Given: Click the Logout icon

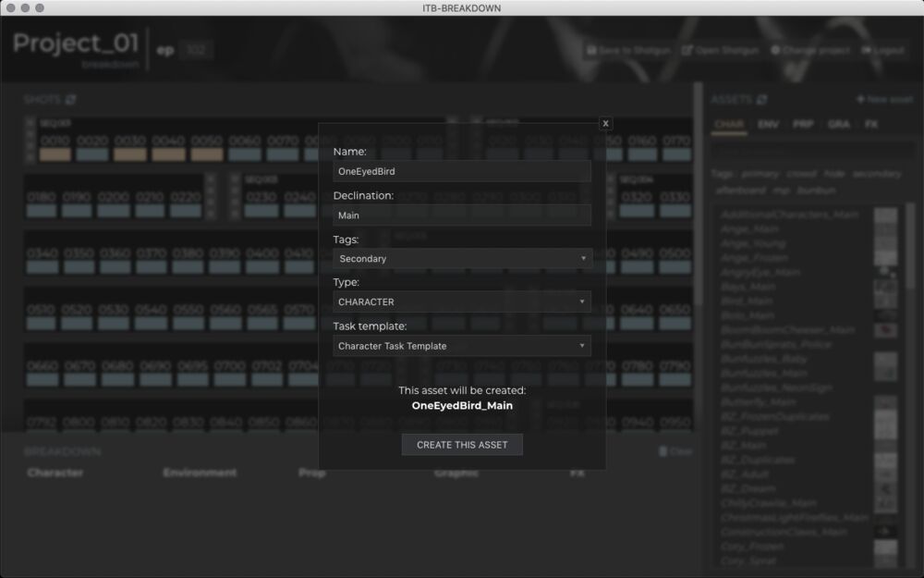Looking at the screenshot, I should point(867,50).
